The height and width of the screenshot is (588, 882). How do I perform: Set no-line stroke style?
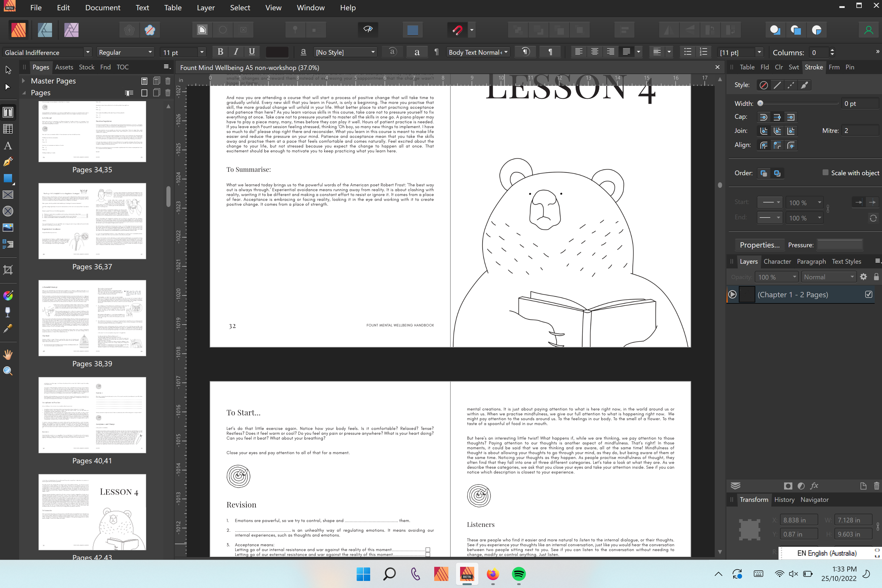click(x=764, y=85)
